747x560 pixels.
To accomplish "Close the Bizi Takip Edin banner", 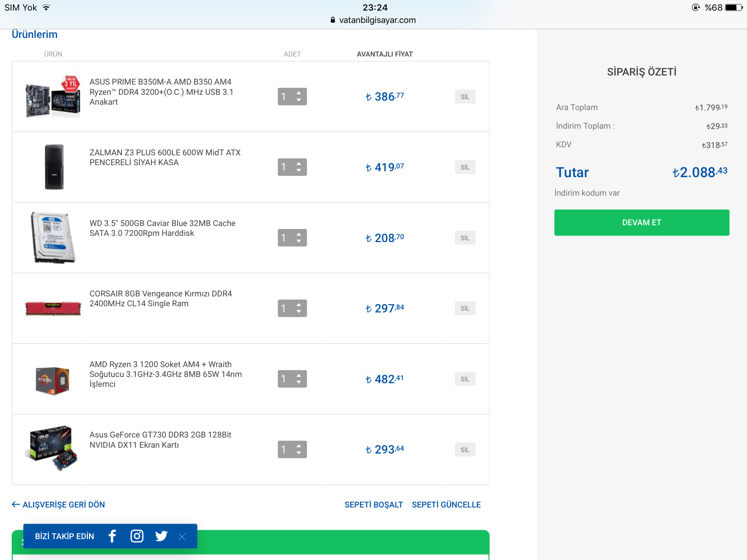I will (x=182, y=537).
